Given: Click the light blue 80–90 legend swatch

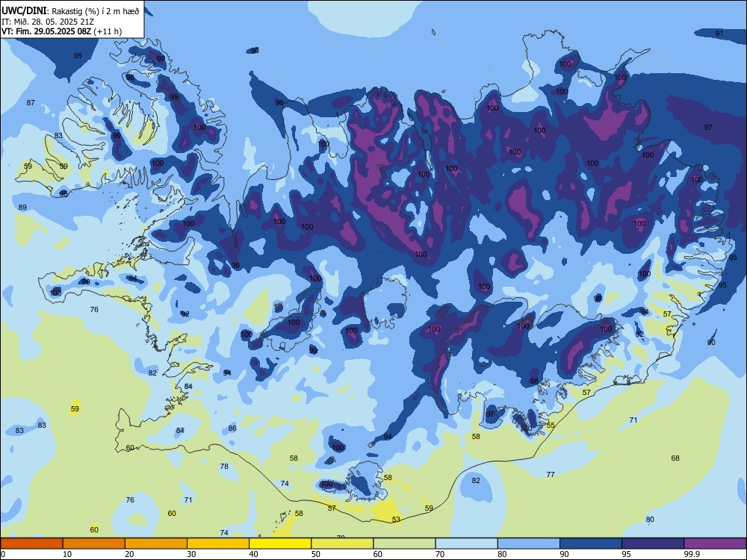Looking at the screenshot, I should [x=529, y=544].
